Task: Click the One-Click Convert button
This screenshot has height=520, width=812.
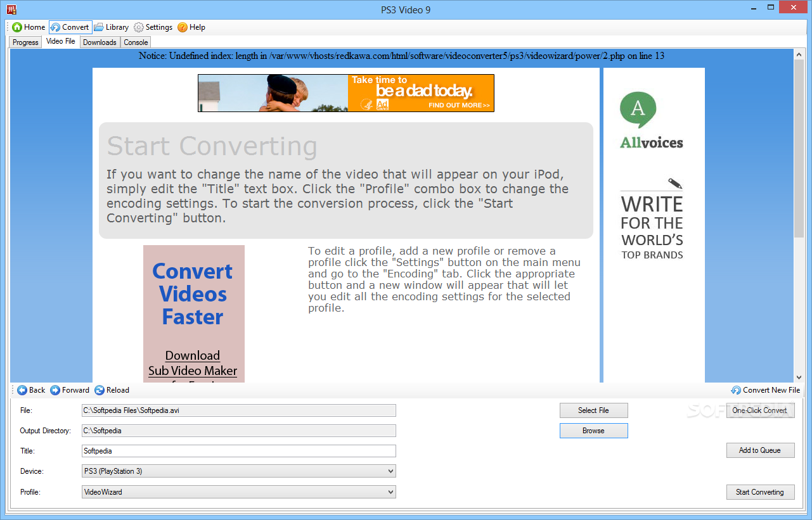Action: click(760, 410)
